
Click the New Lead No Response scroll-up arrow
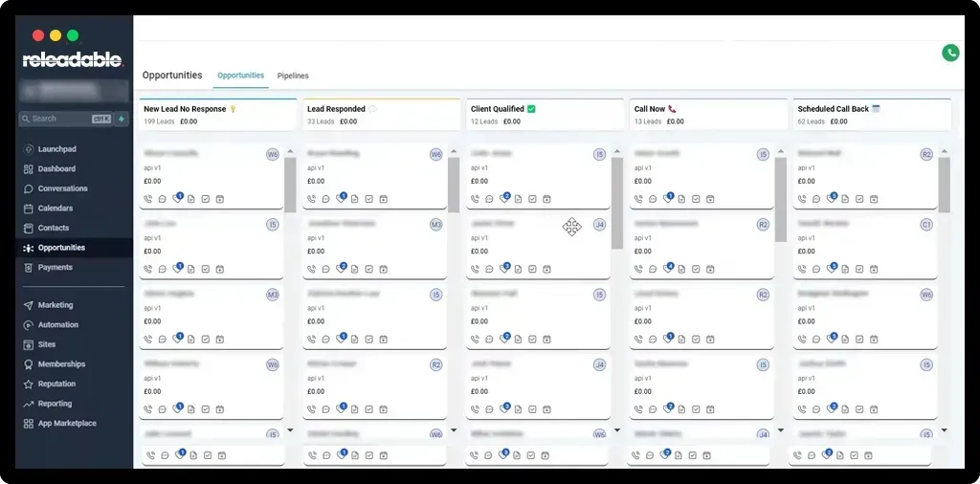click(290, 151)
